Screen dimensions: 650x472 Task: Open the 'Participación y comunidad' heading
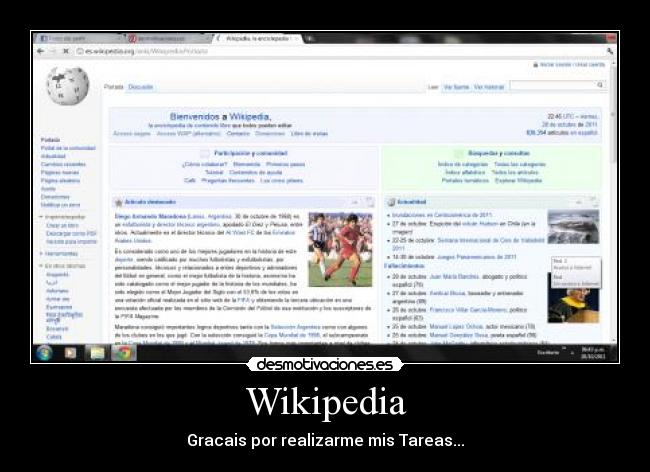251,153
